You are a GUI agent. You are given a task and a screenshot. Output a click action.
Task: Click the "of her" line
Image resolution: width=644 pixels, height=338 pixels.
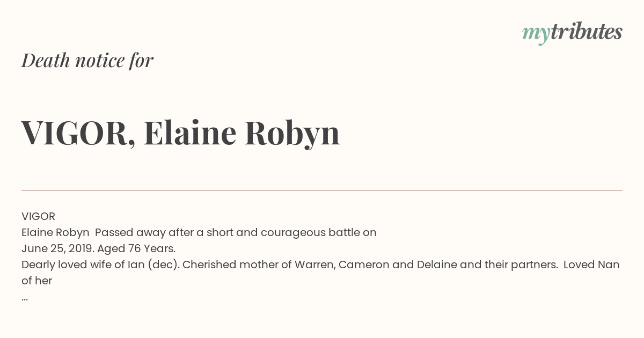pos(36,281)
